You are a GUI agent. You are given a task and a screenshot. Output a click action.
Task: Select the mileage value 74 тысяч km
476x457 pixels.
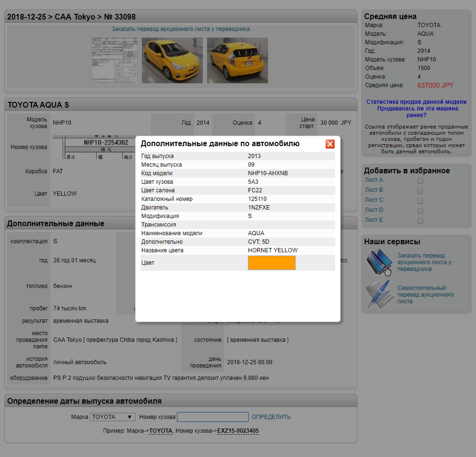tap(70, 308)
